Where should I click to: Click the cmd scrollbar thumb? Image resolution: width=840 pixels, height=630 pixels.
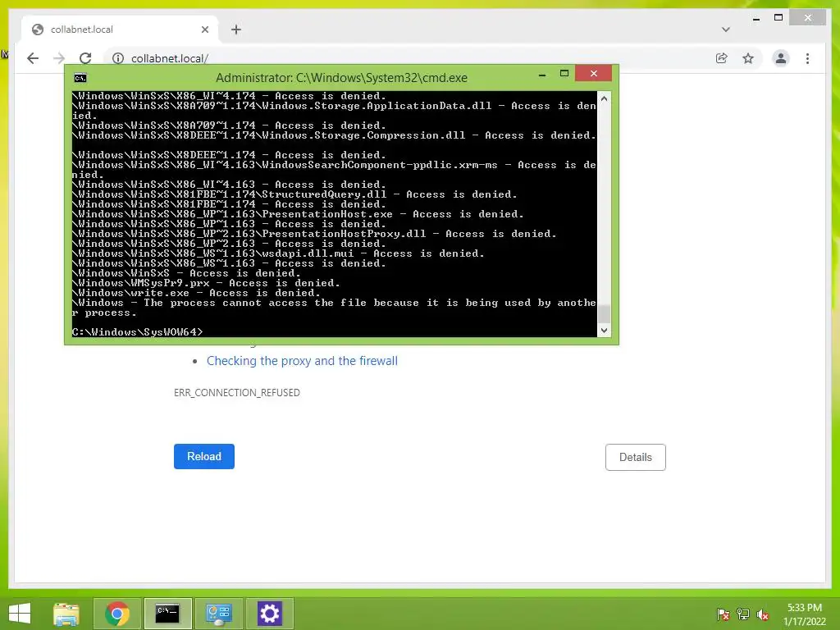[604, 314]
